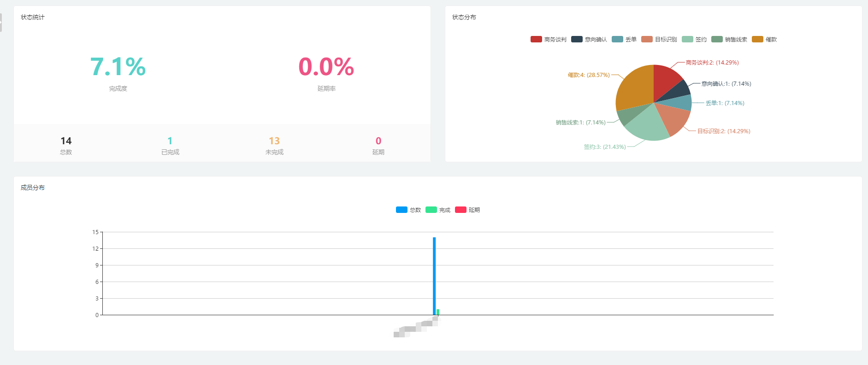Click the 延期 label under 0
This screenshot has width=868, height=365.
pyautogui.click(x=378, y=152)
